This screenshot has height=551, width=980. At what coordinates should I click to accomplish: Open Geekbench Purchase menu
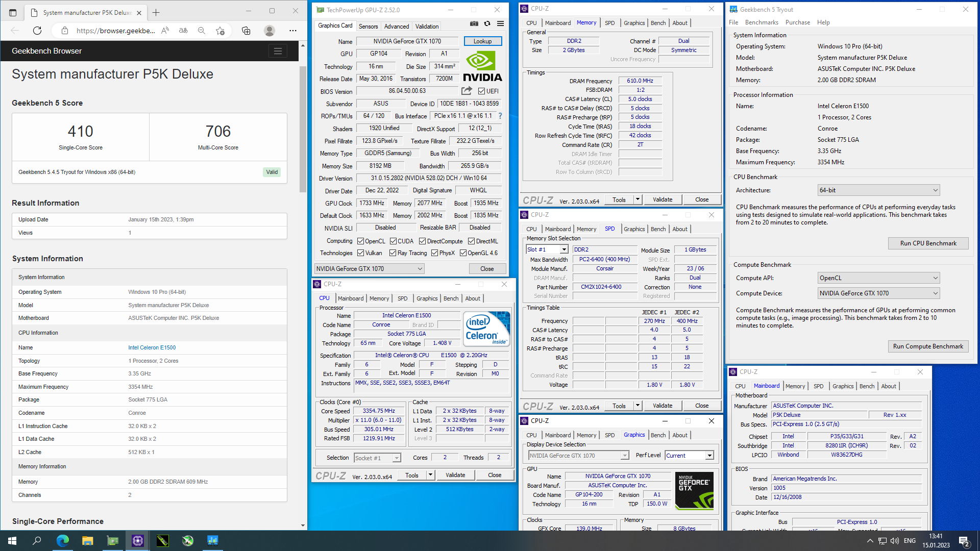[x=797, y=22]
